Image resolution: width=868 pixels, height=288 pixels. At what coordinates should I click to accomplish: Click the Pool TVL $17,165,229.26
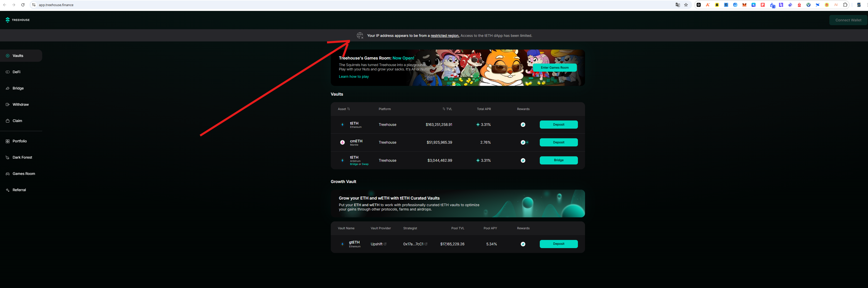(452, 244)
